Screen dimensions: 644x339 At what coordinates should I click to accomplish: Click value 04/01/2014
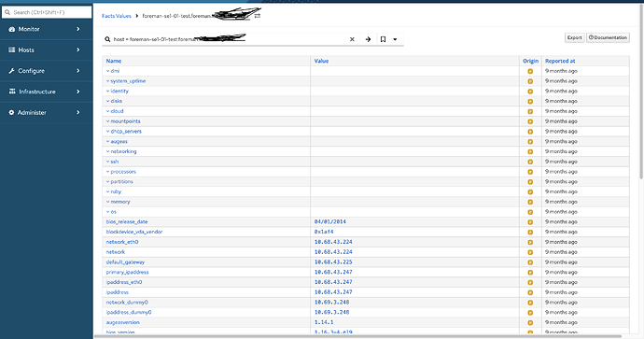pos(329,222)
